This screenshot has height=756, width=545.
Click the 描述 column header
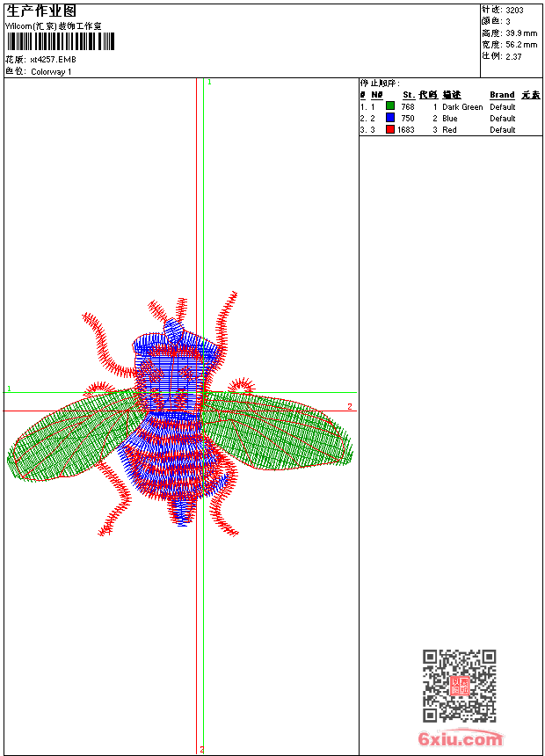coord(452,95)
